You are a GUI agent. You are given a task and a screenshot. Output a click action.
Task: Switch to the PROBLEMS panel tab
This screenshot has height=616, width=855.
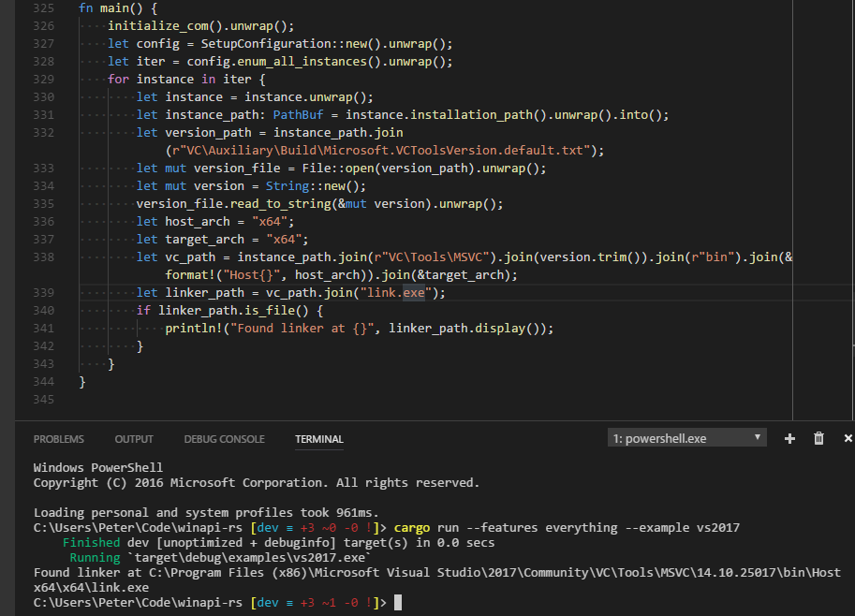[59, 439]
